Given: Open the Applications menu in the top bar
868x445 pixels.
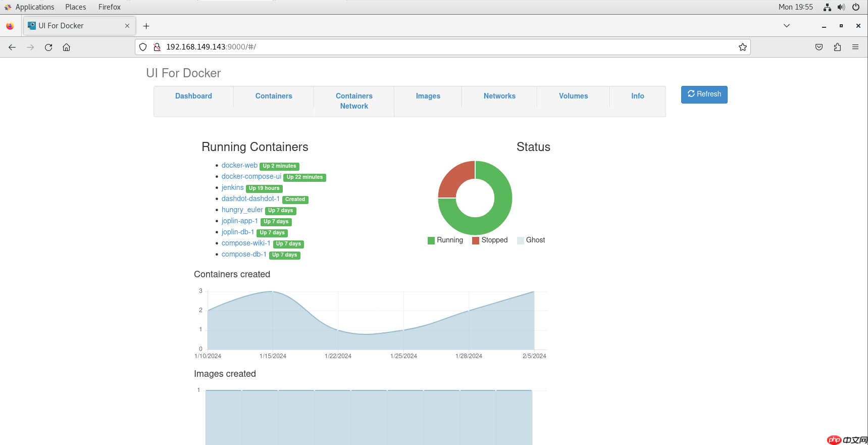Looking at the screenshot, I should [35, 7].
